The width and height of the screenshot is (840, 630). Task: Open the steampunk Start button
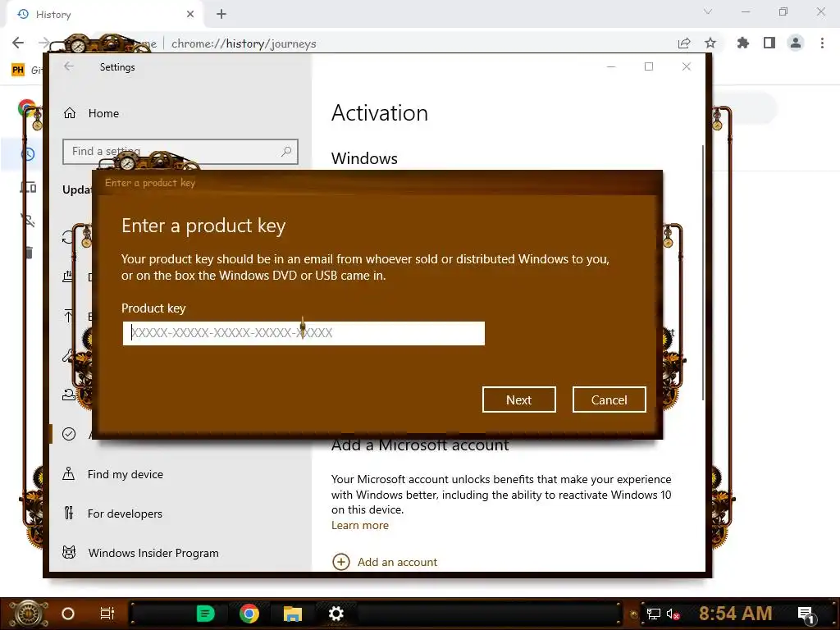click(28, 614)
